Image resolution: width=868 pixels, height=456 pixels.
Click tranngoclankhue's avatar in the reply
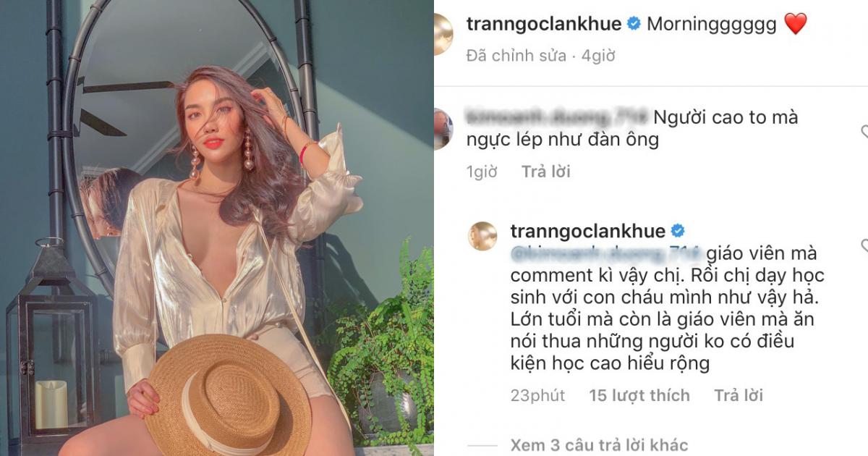(482, 236)
